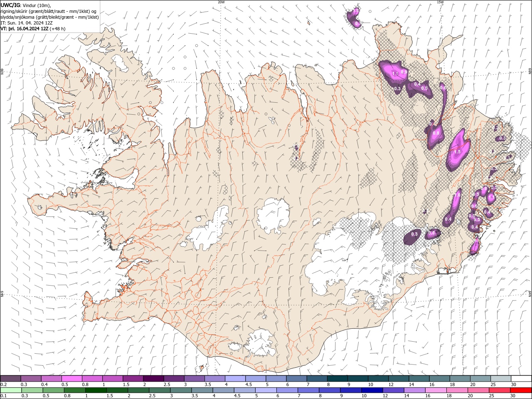Click upper legend swatch between 6 and 7

(x=296, y=379)
